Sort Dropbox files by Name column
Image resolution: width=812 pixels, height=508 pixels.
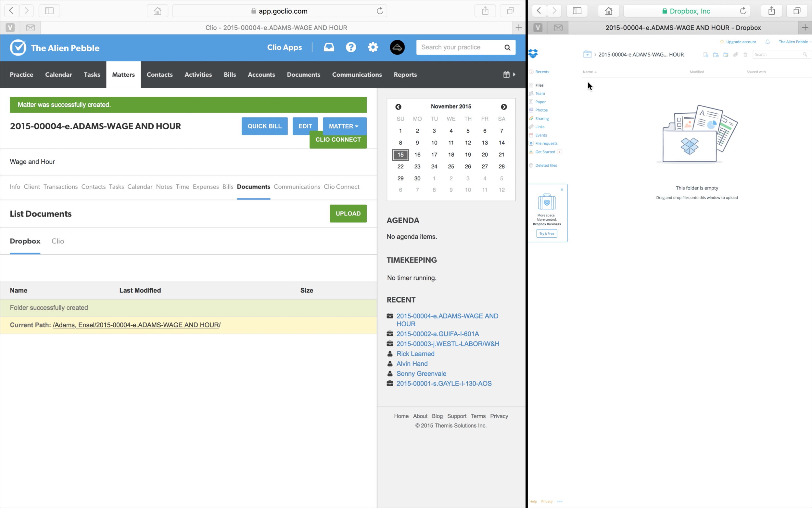pyautogui.click(x=589, y=72)
